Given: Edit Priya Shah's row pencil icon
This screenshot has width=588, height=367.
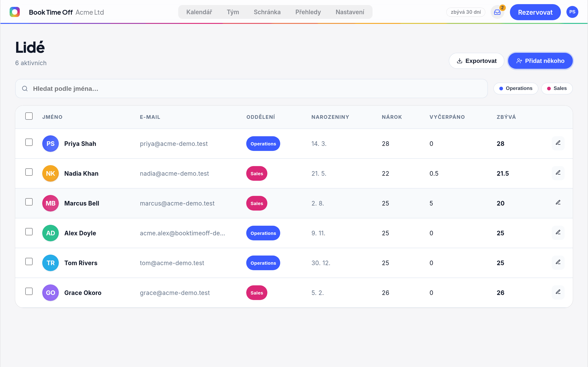Looking at the screenshot, I should tap(558, 143).
